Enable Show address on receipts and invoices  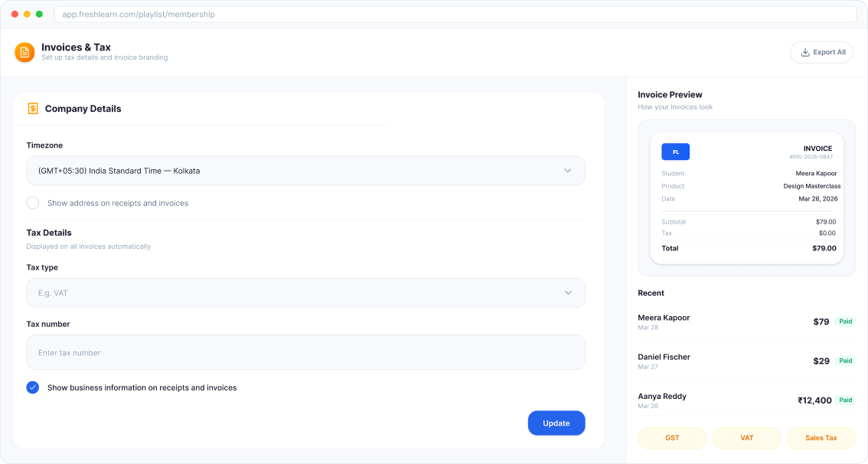point(33,203)
